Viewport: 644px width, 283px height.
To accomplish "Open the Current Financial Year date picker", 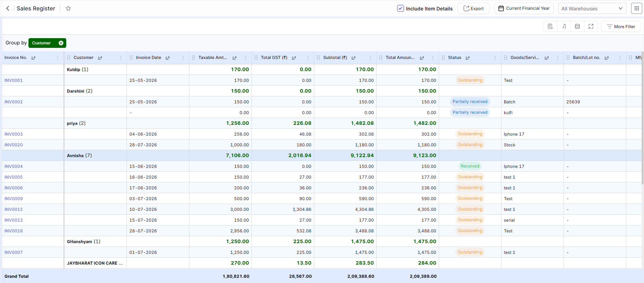I will click(x=524, y=8).
